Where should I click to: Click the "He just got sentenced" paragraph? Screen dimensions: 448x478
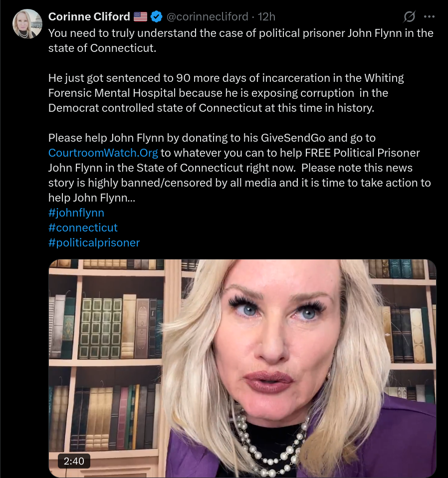tap(226, 93)
